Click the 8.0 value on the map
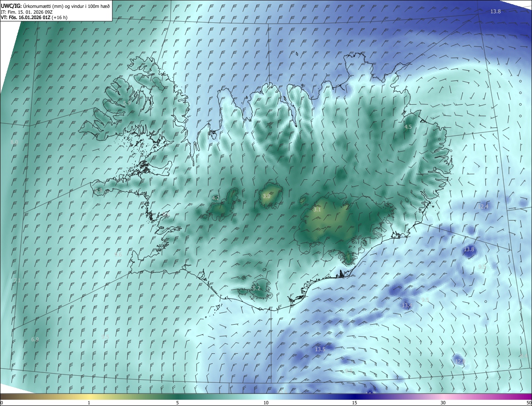The image size is (532, 406). click(14, 142)
